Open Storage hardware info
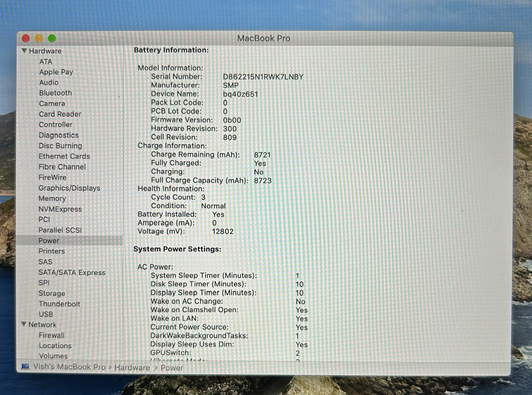The image size is (532, 395). (x=52, y=293)
